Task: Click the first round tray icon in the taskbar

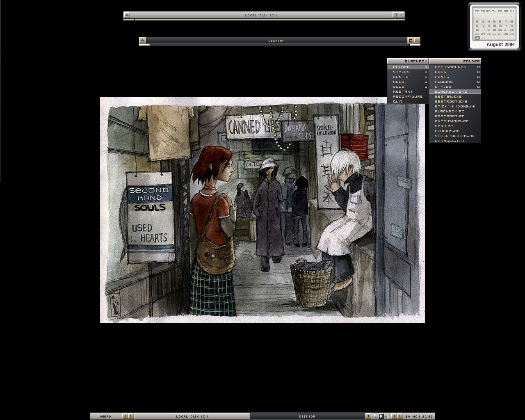Action: coord(368,416)
